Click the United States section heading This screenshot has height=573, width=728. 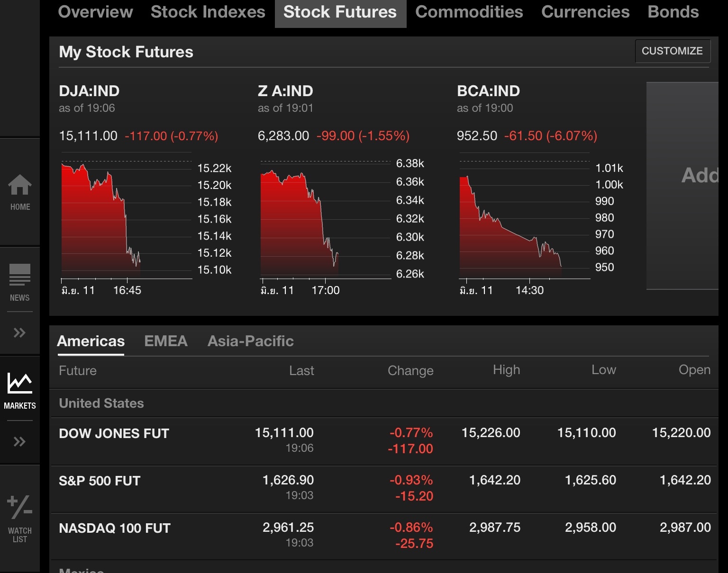pyautogui.click(x=101, y=403)
